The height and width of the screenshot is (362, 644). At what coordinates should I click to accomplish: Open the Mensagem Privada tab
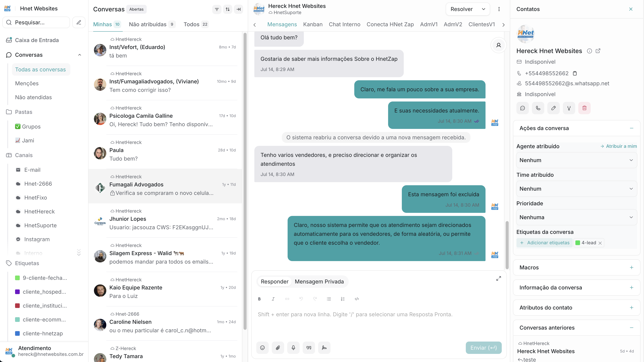tap(319, 281)
